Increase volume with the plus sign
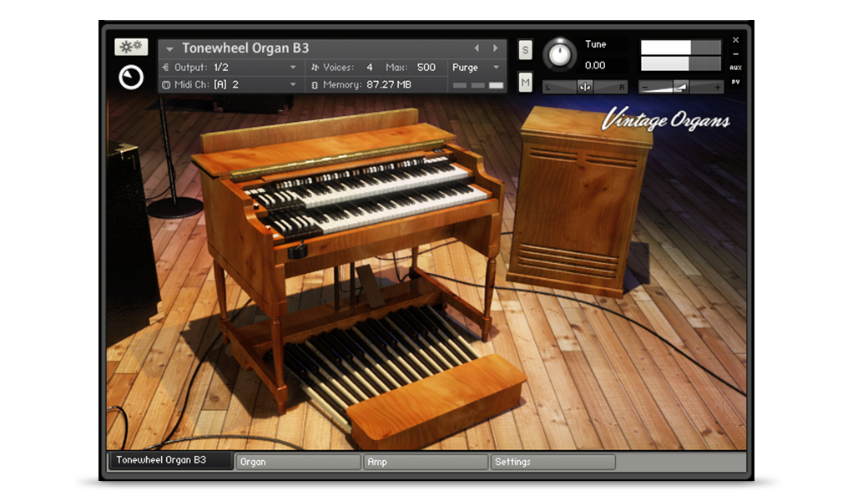The image size is (868, 501). pyautogui.click(x=717, y=88)
